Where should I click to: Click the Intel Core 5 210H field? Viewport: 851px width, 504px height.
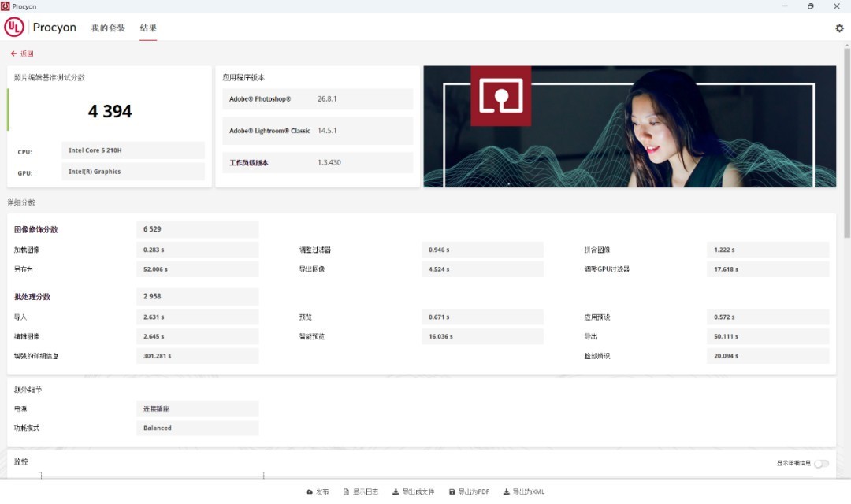click(x=132, y=150)
